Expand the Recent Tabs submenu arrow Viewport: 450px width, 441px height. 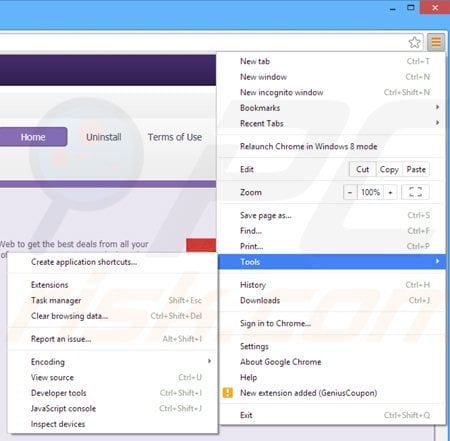click(437, 123)
